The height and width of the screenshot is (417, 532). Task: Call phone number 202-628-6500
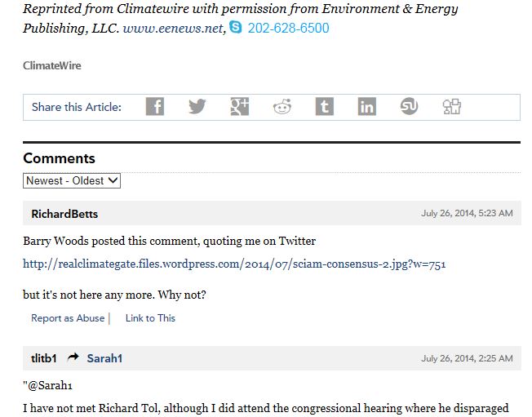point(288,29)
